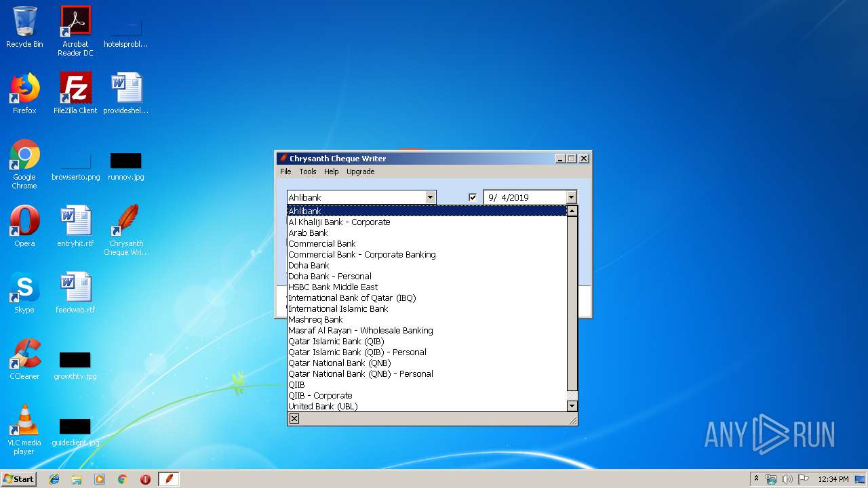
Task: Collapse the bank name combo box arrow
Action: point(430,197)
